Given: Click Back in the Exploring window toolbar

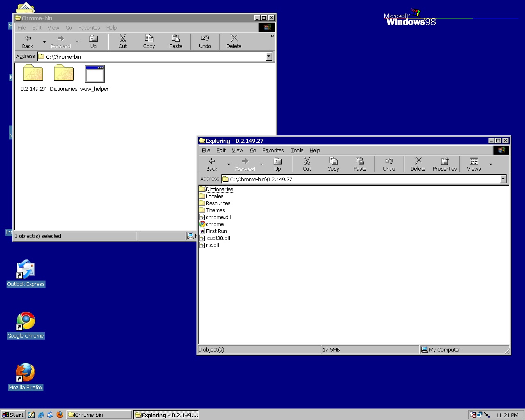Looking at the screenshot, I should pyautogui.click(x=212, y=164).
